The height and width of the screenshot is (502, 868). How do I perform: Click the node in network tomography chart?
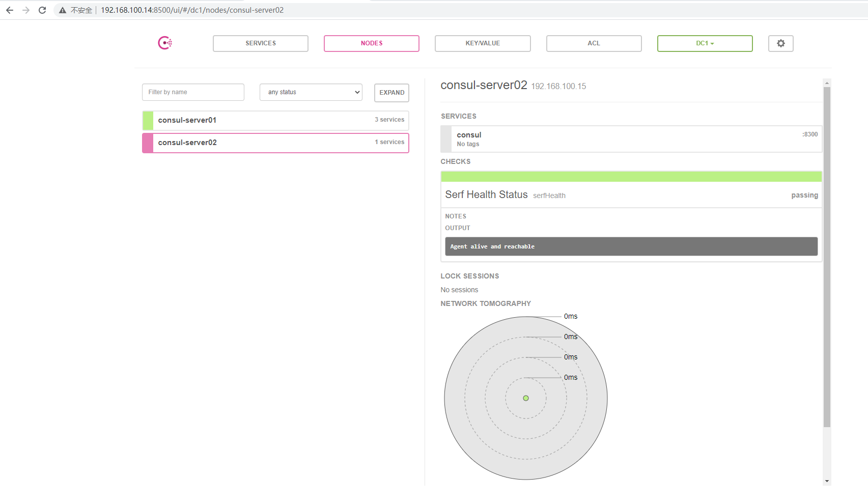526,398
